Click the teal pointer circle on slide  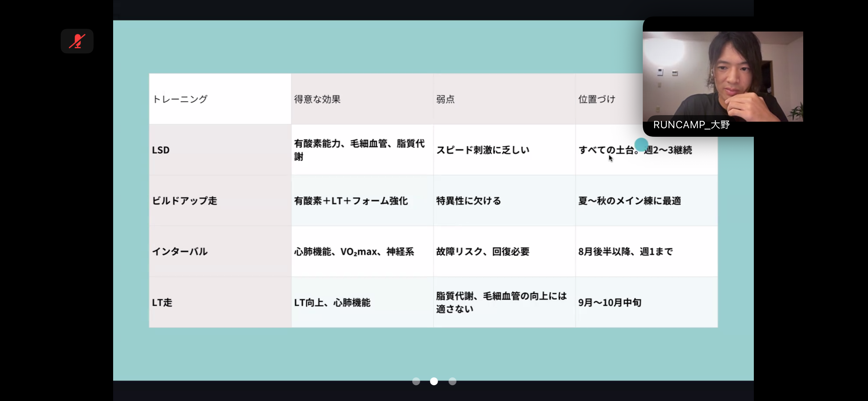coord(641,145)
